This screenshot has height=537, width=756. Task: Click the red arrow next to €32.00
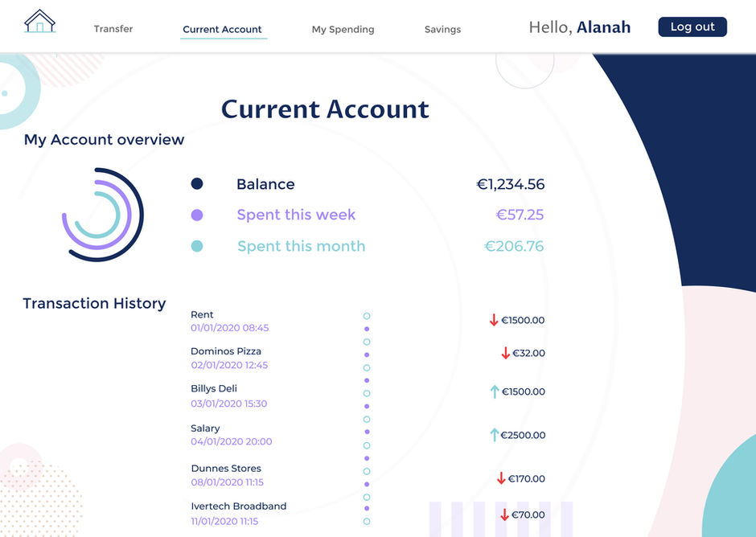(x=505, y=353)
